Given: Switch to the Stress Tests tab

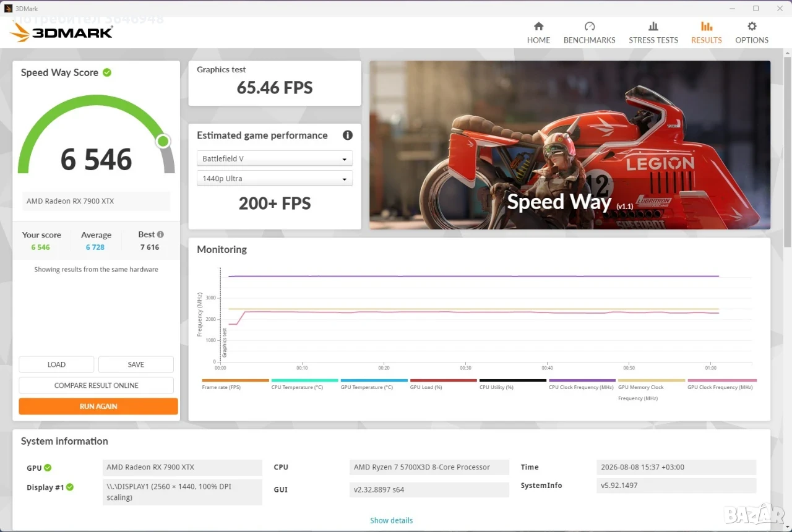Looking at the screenshot, I should click(x=653, y=33).
